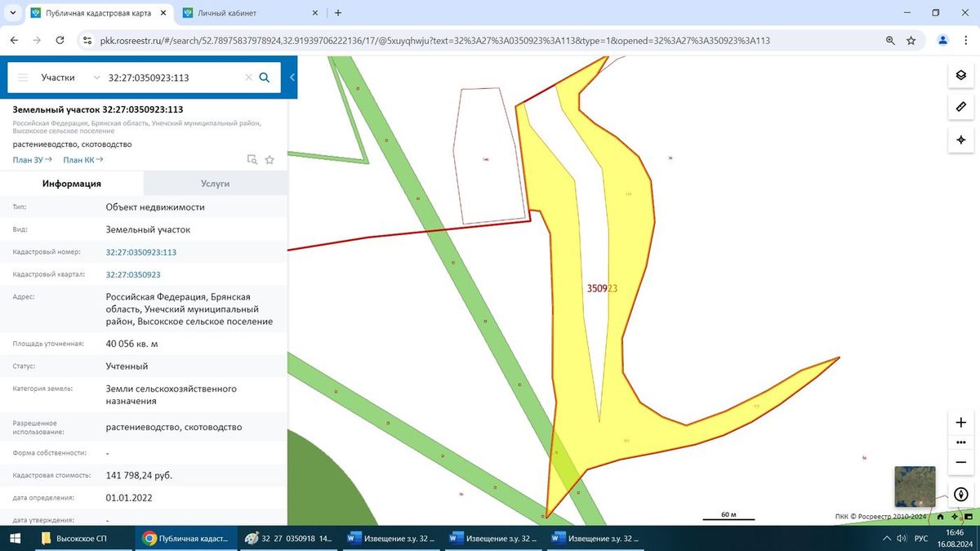The height and width of the screenshot is (551, 980).
Task: Click the parcel label 350923 on the map
Action: point(602,289)
